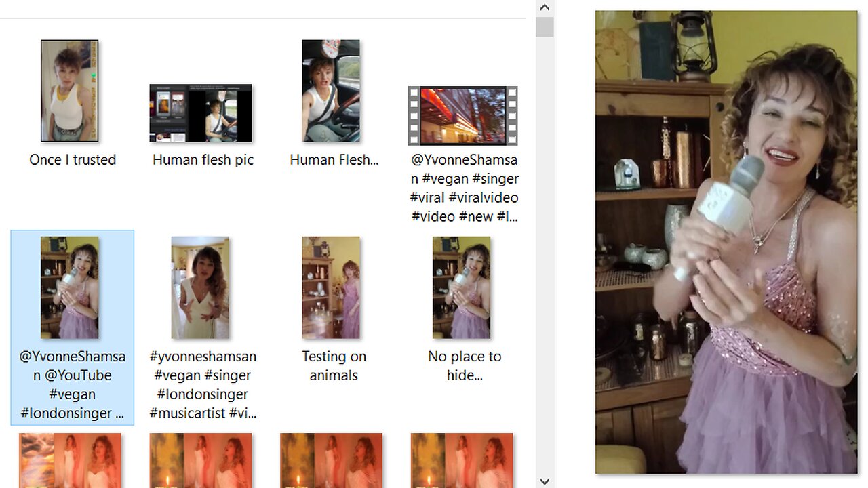Click the 'Human flesh pic' file name
Viewport: 868px width, 488px height.
point(203,160)
